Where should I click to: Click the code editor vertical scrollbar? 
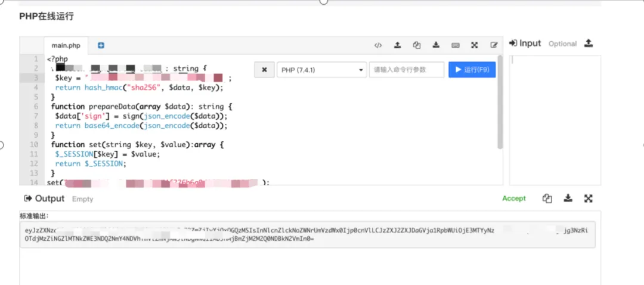[500, 101]
